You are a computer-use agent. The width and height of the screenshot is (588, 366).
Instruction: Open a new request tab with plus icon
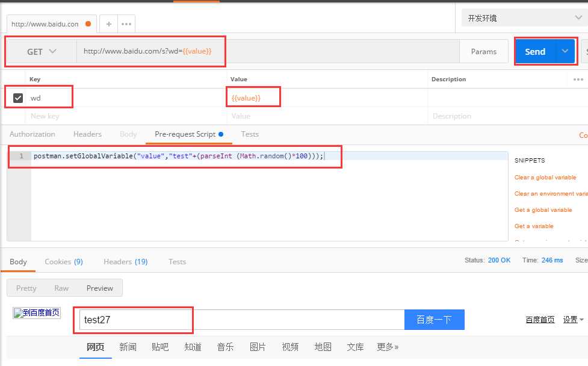point(109,24)
